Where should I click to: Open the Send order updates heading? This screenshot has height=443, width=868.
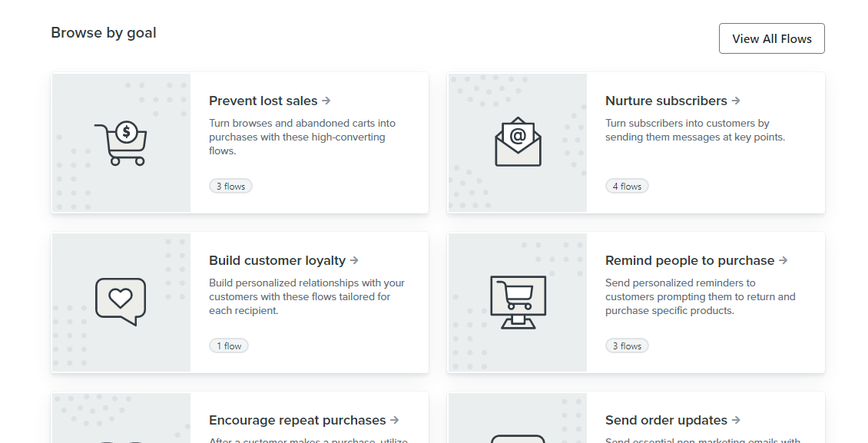pyautogui.click(x=665, y=420)
